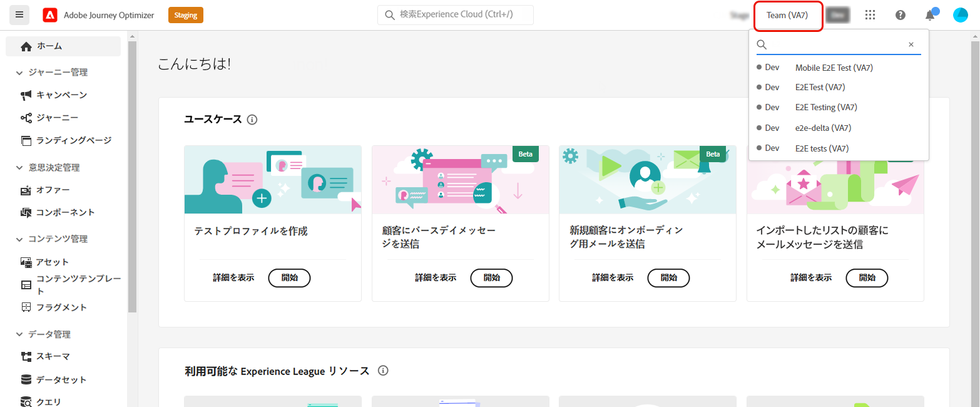Show details for インポートしたリスト use case
Viewport: 980px width, 407px height.
[x=811, y=277]
